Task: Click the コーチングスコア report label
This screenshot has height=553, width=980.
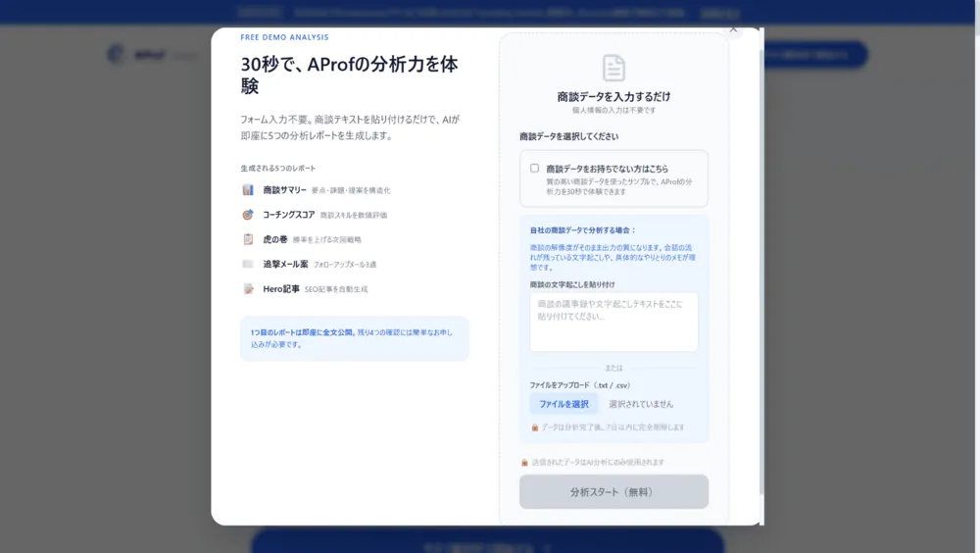Action: pyautogui.click(x=288, y=215)
